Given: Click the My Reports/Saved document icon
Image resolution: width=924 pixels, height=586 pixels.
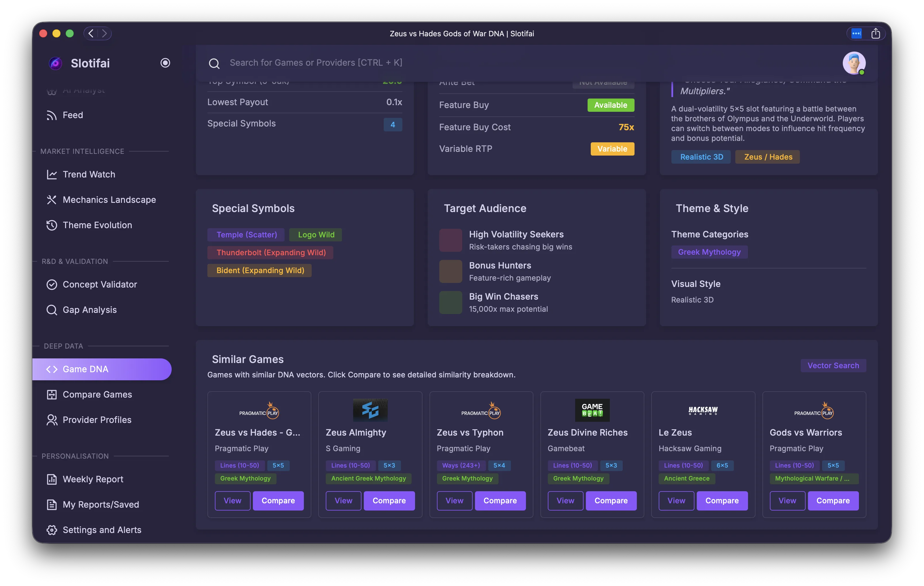Looking at the screenshot, I should pyautogui.click(x=52, y=505).
